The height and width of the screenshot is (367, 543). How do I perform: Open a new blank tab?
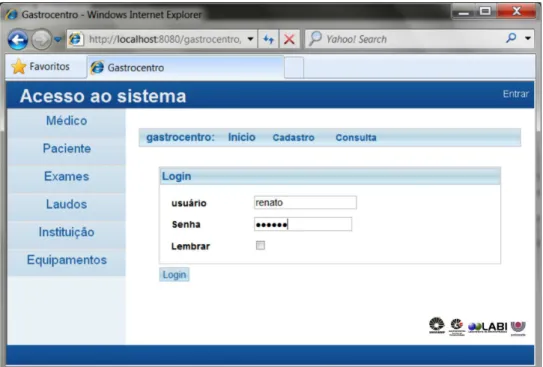(x=294, y=68)
